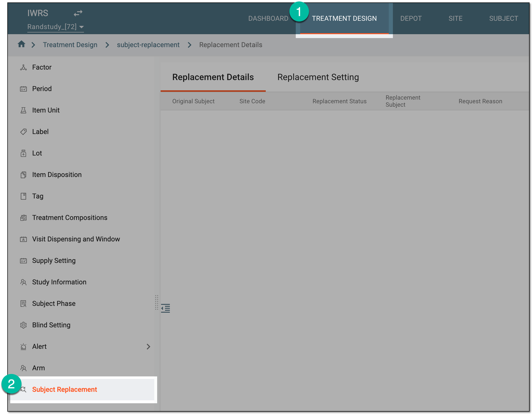This screenshot has width=532, height=414.
Task: Open the Dashboard tab
Action: coord(268,19)
